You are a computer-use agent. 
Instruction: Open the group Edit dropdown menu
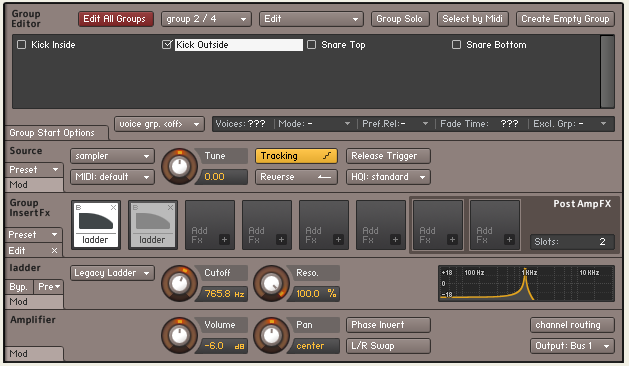(x=311, y=19)
